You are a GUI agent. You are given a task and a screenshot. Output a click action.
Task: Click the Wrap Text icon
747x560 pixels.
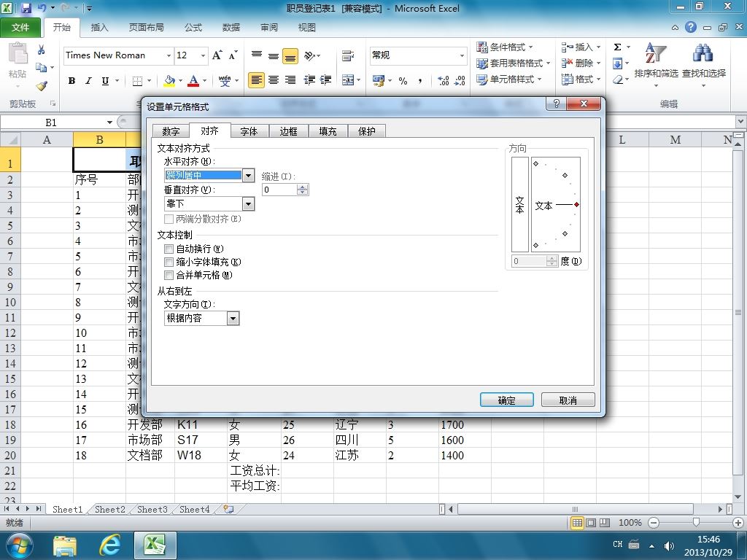[x=348, y=55]
